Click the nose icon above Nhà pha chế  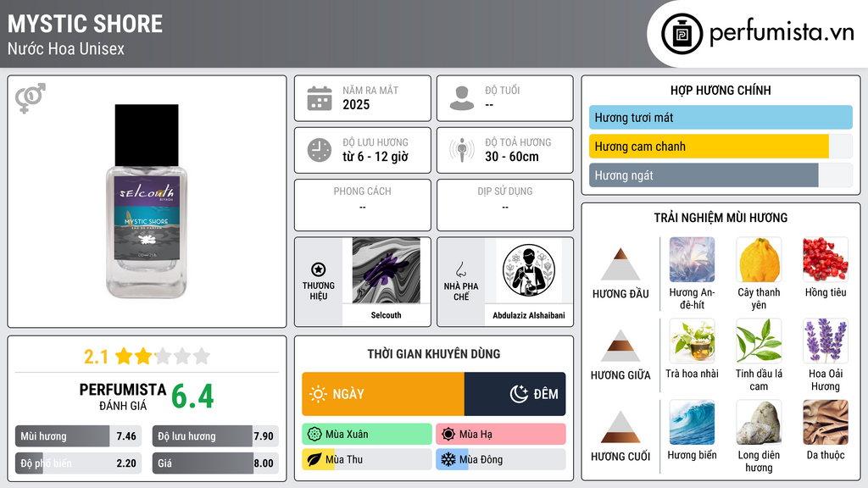click(x=460, y=269)
